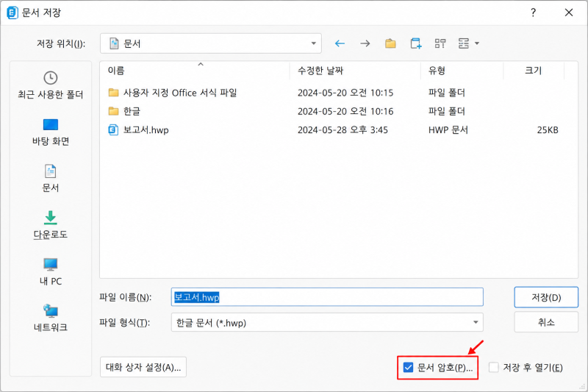Click the 파일 이름 input field
588x392 pixels.
[x=327, y=297]
